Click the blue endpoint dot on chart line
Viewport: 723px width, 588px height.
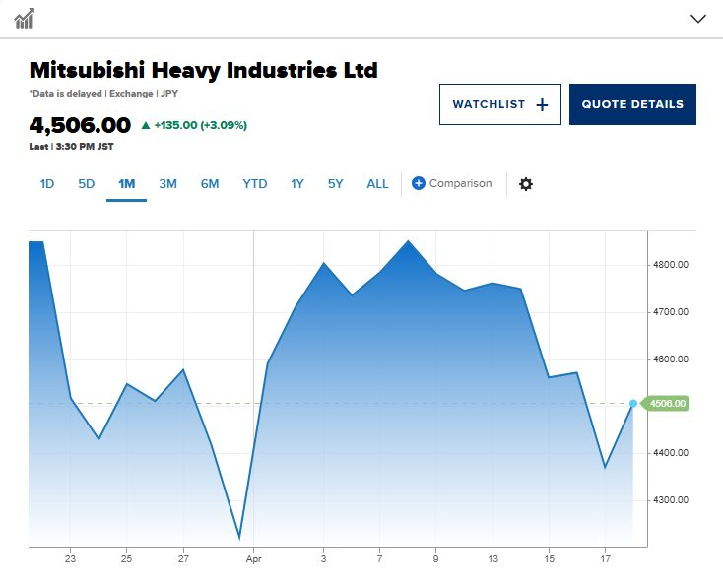pos(632,403)
